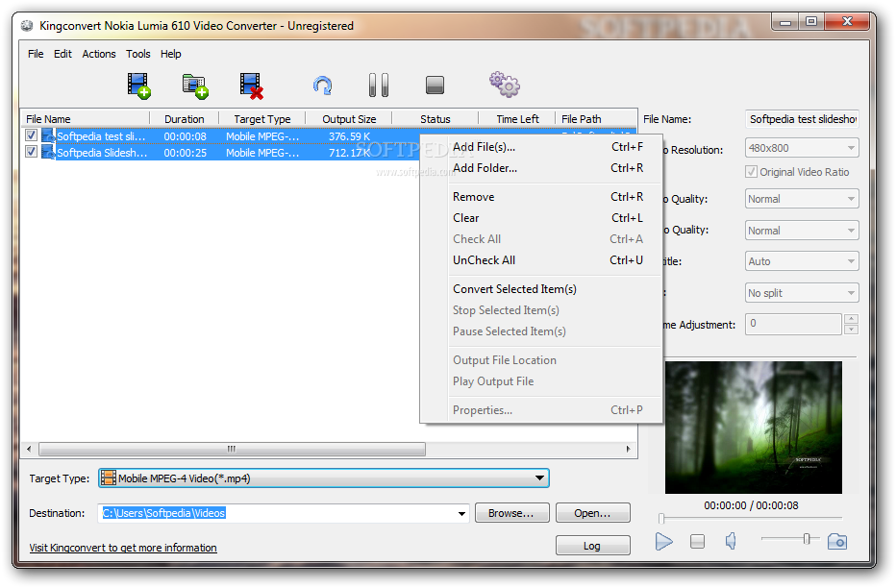Open settings via the gears icon
Screen dimensions: 896x588
pos(504,85)
